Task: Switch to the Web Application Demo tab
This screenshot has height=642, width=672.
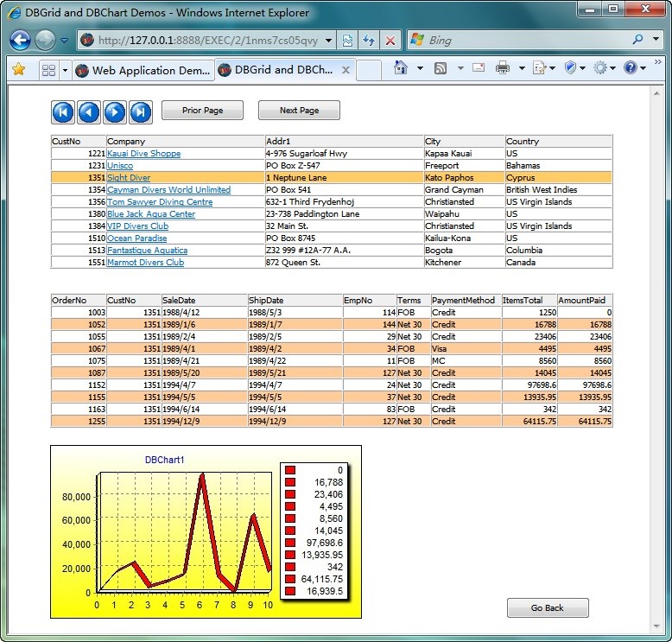Action: click(x=143, y=70)
